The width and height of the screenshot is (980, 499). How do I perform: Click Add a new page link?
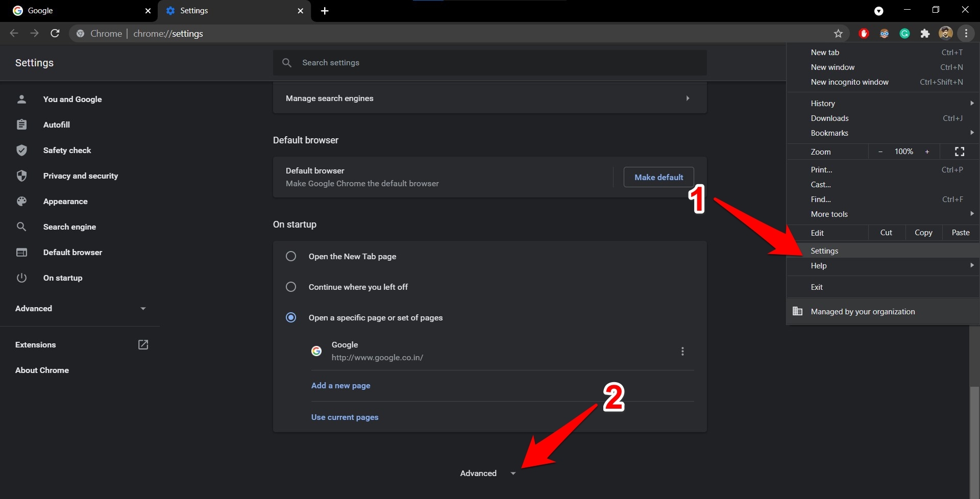tap(341, 386)
